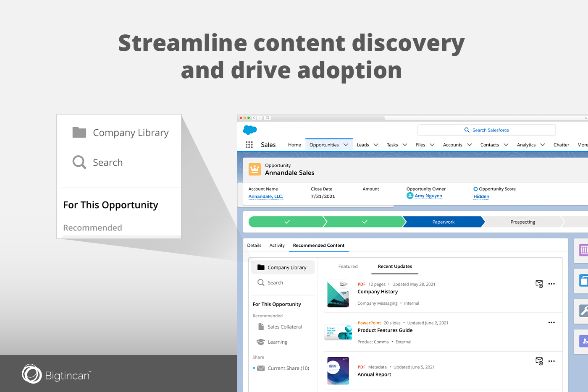Click the Opportunity crown icon
The height and width of the screenshot is (392, 588).
coord(255,169)
